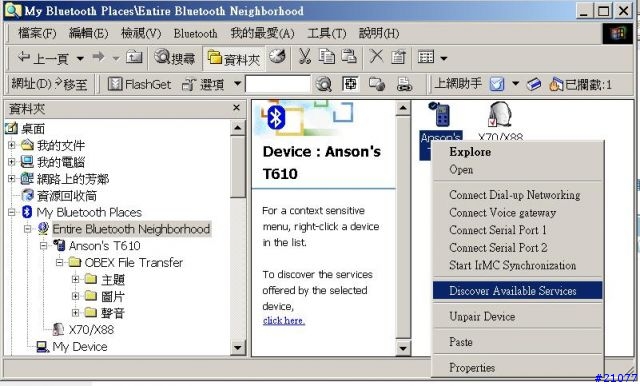Collapse the Anson's T610 tree node

43,245
